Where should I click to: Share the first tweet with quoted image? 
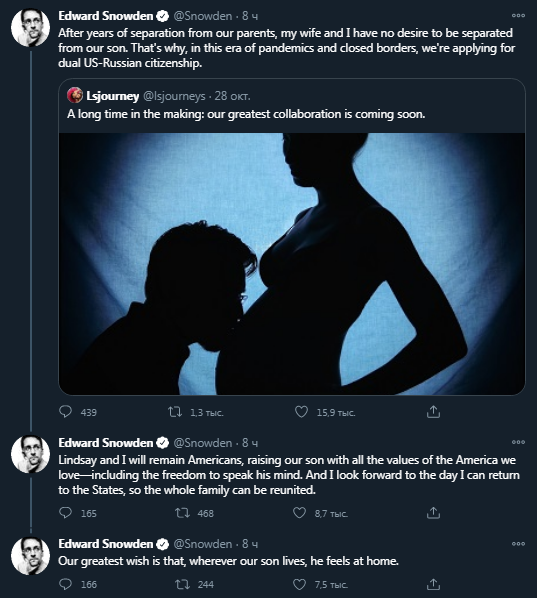pyautogui.click(x=433, y=412)
